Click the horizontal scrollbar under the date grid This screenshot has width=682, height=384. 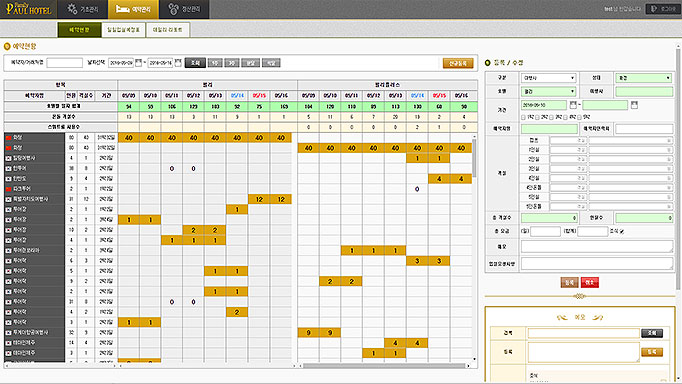coord(384,366)
